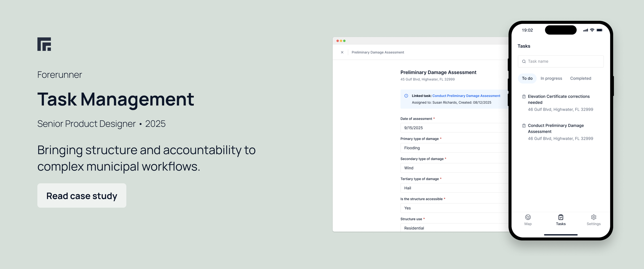Click the Task name search field on phone
The height and width of the screenshot is (269, 644).
561,61
